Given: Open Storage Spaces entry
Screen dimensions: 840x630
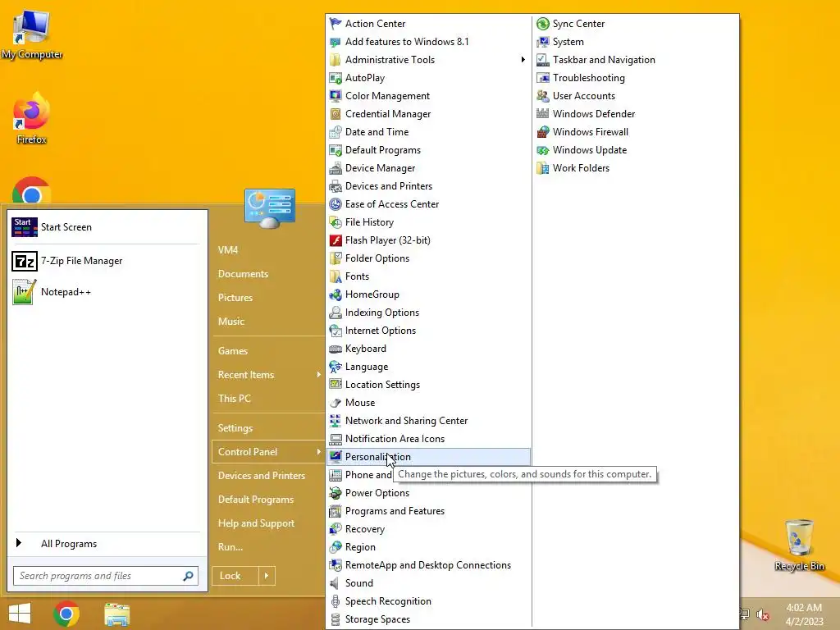Looking at the screenshot, I should point(428,619).
